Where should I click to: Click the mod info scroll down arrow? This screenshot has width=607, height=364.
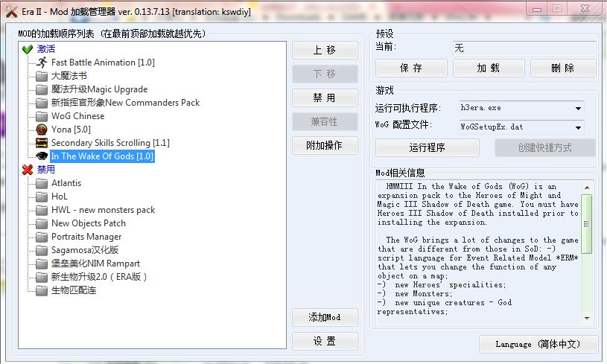(x=587, y=319)
